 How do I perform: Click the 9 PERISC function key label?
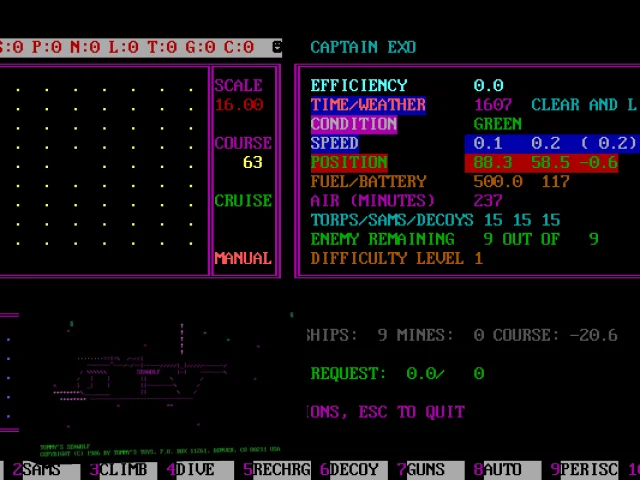point(584,469)
